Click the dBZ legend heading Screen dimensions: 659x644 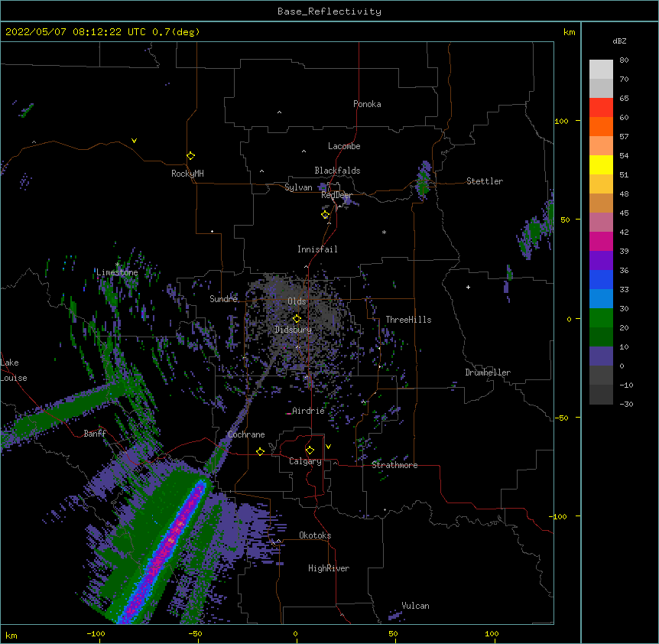[619, 41]
